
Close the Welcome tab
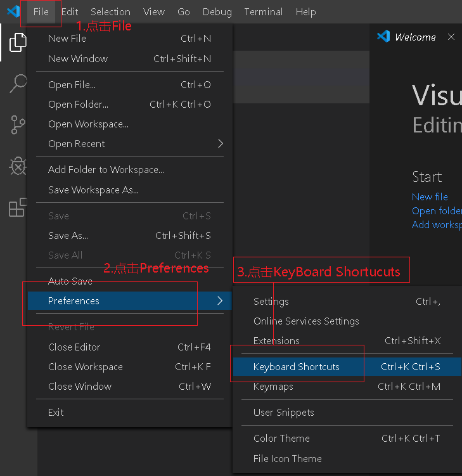pyautogui.click(x=451, y=37)
